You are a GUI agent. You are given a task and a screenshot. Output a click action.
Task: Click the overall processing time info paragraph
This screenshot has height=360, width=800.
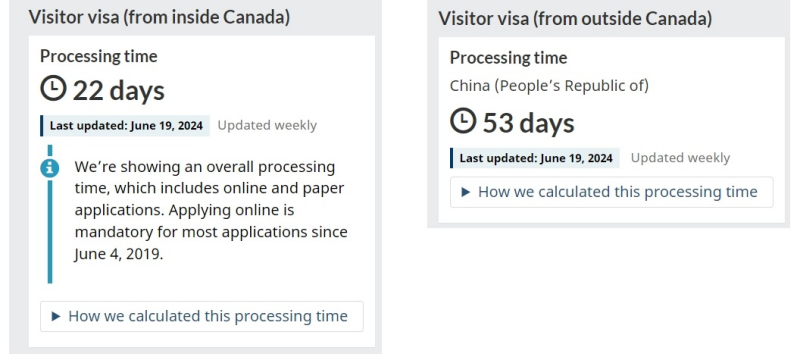(211, 210)
